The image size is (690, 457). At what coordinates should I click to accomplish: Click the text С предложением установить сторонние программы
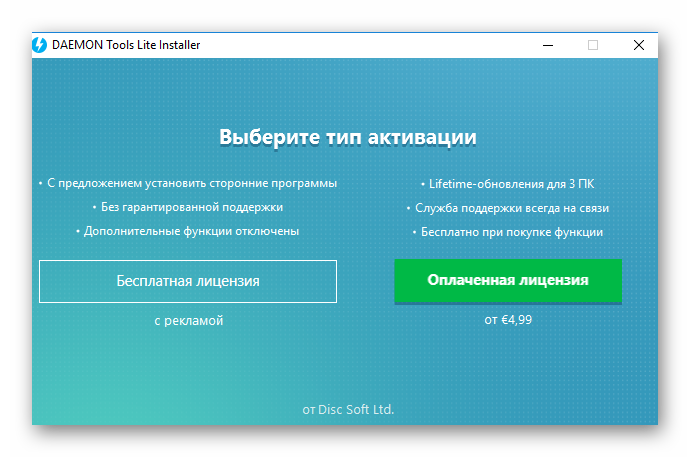click(x=192, y=183)
